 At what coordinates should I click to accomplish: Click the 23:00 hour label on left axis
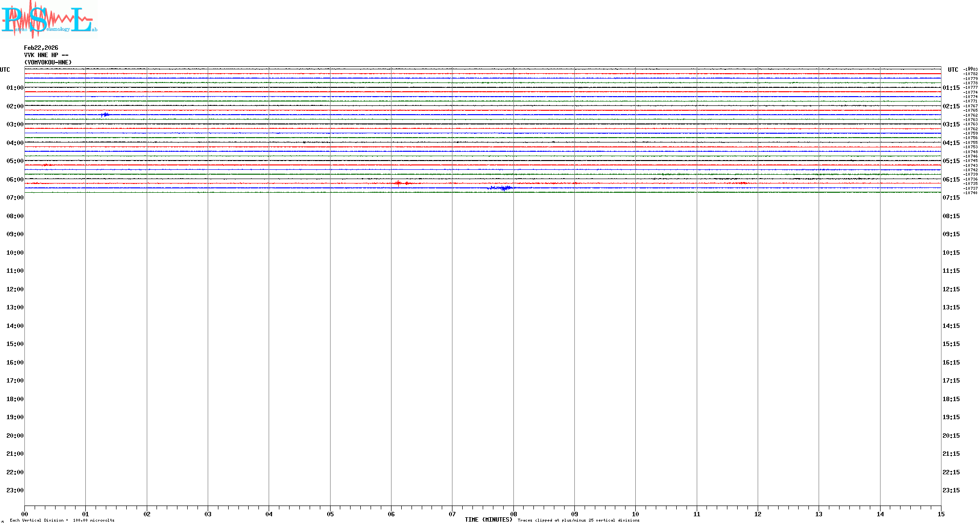pyautogui.click(x=15, y=490)
